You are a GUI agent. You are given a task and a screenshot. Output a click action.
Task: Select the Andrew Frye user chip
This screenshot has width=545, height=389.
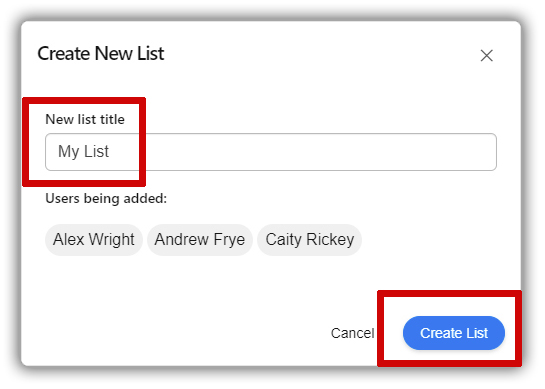pyautogui.click(x=200, y=240)
